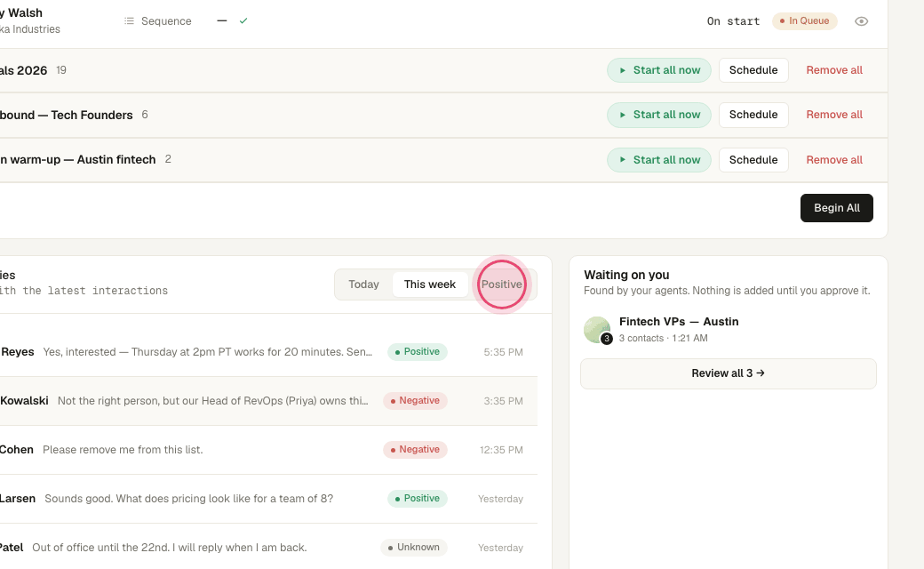The image size is (924, 569).
Task: Remove all from Austin fintech warm-up
Action: (x=834, y=160)
